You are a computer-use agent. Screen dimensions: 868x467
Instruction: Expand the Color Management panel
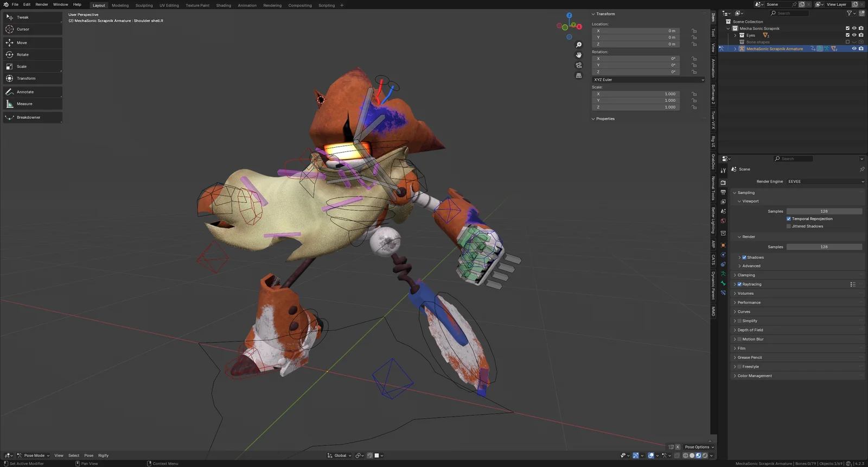pyautogui.click(x=754, y=376)
